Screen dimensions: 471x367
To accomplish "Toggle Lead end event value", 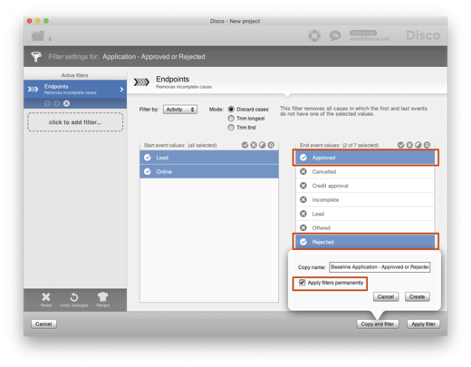I will [365, 214].
